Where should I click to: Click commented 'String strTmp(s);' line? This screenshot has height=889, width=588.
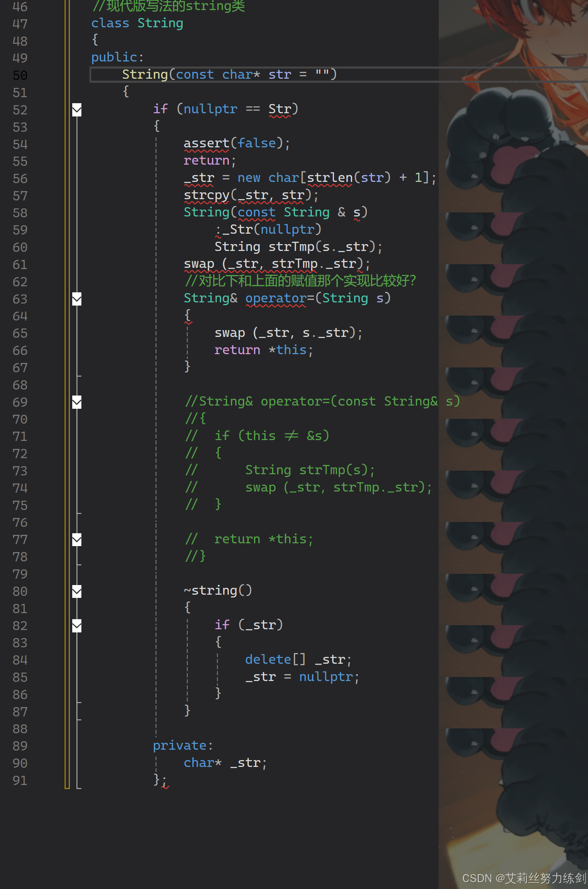pos(310,470)
